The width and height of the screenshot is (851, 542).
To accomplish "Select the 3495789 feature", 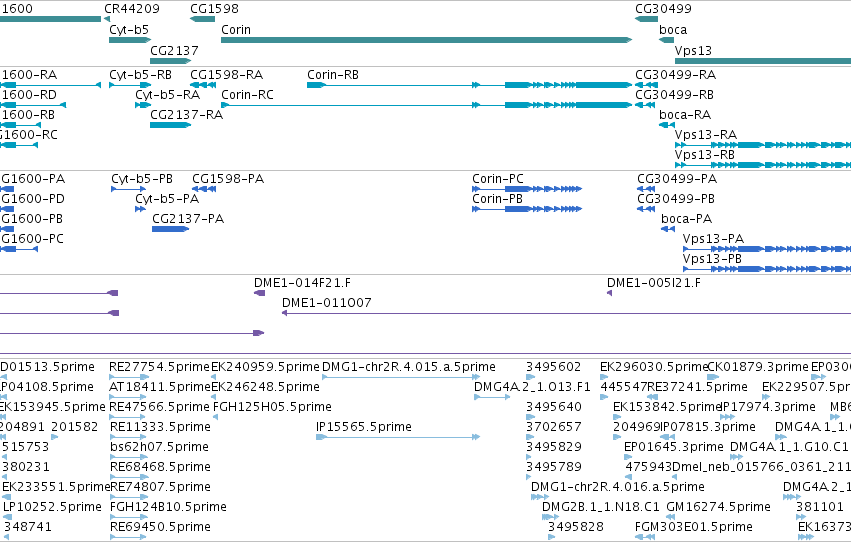I will tap(529, 477).
